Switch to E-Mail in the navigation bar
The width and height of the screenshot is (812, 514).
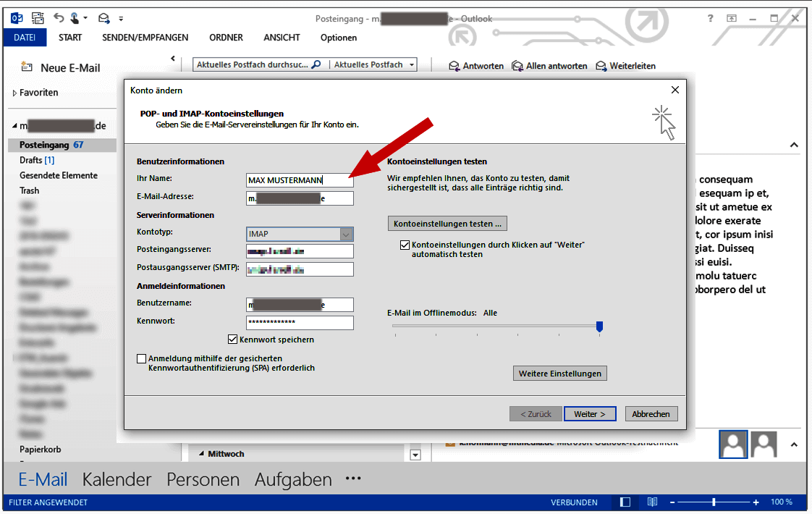tap(43, 479)
